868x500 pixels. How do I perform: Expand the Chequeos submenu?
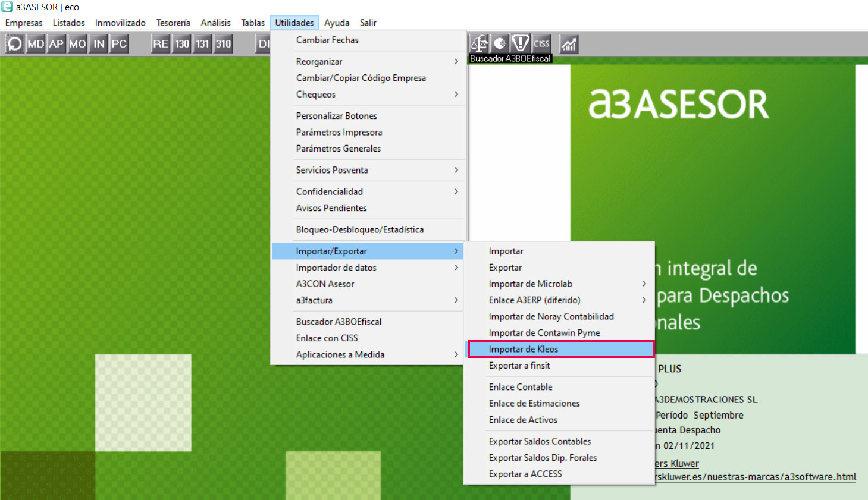(369, 94)
